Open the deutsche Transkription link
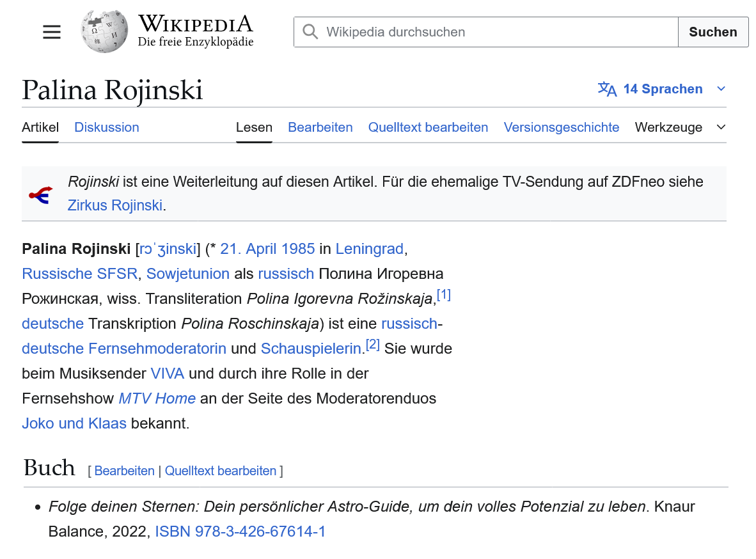Image resolution: width=756 pixels, height=559 pixels. point(52,324)
